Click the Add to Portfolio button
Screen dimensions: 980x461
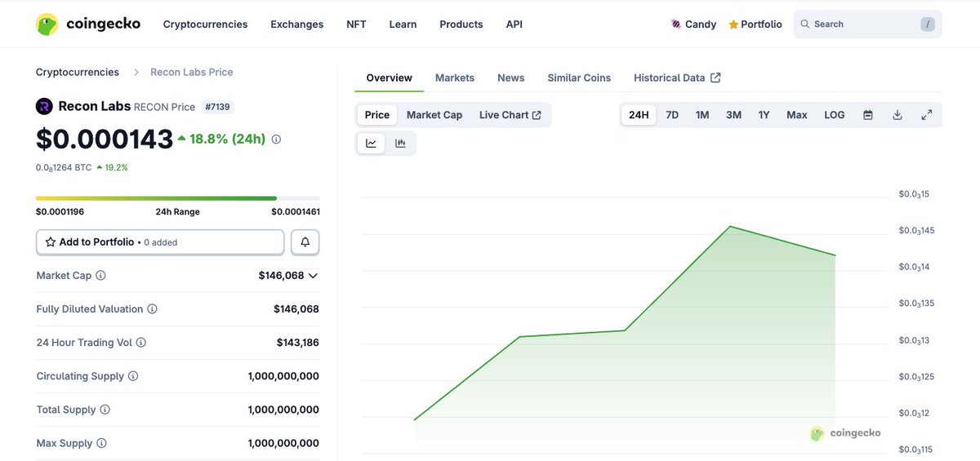tap(160, 242)
